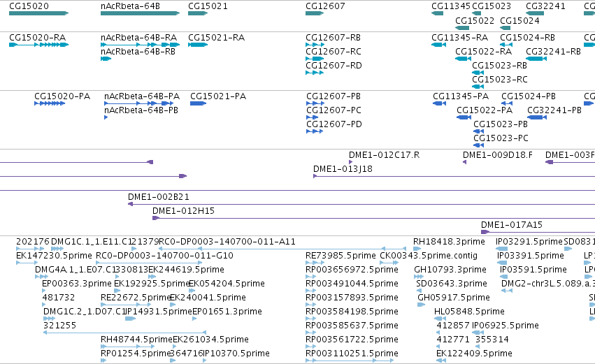Image resolution: width=595 pixels, height=364 pixels.
Task: Click the CG15021 gene label
Action: pos(208,6)
